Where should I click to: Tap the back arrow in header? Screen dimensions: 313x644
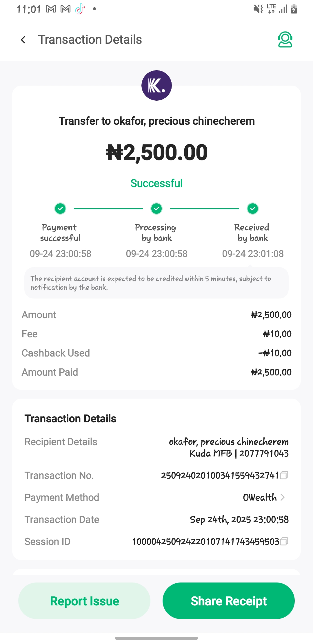tap(23, 40)
